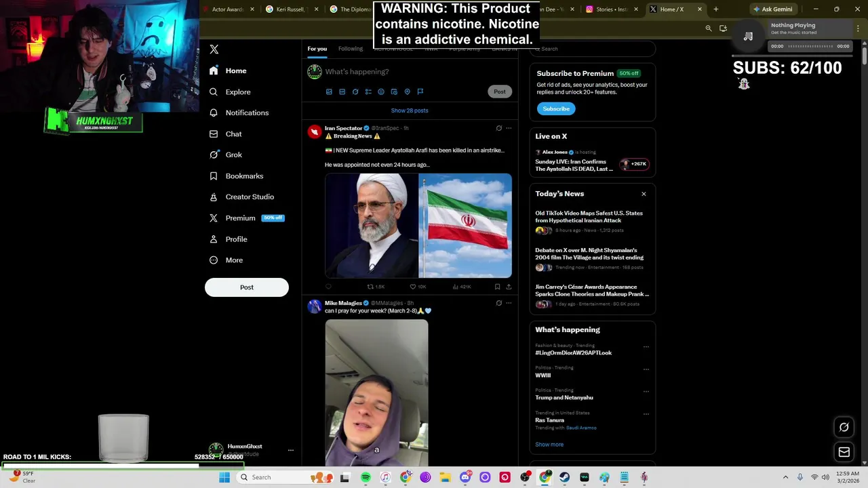Close the Today's News panel
This screenshot has width=868, height=488.
(x=644, y=194)
